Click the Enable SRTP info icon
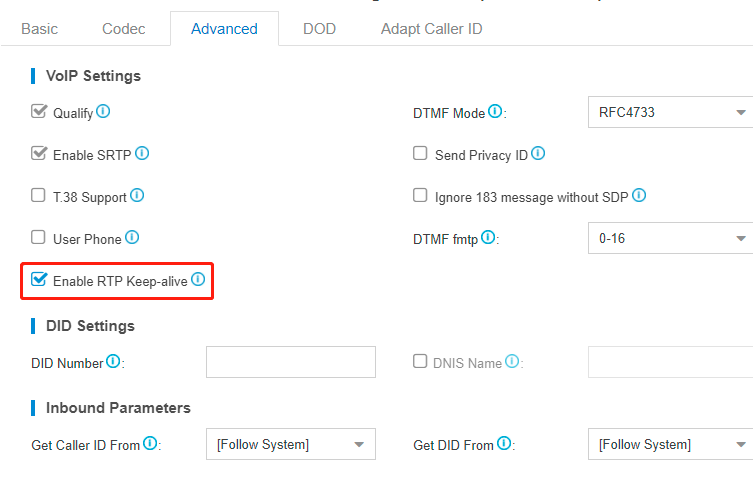 pyautogui.click(x=142, y=153)
